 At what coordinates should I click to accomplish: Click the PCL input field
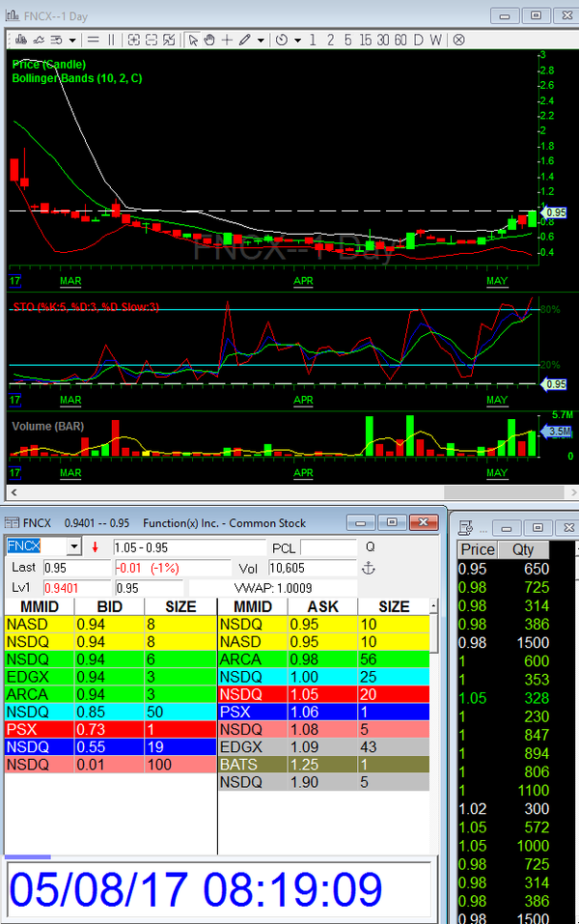coord(327,547)
